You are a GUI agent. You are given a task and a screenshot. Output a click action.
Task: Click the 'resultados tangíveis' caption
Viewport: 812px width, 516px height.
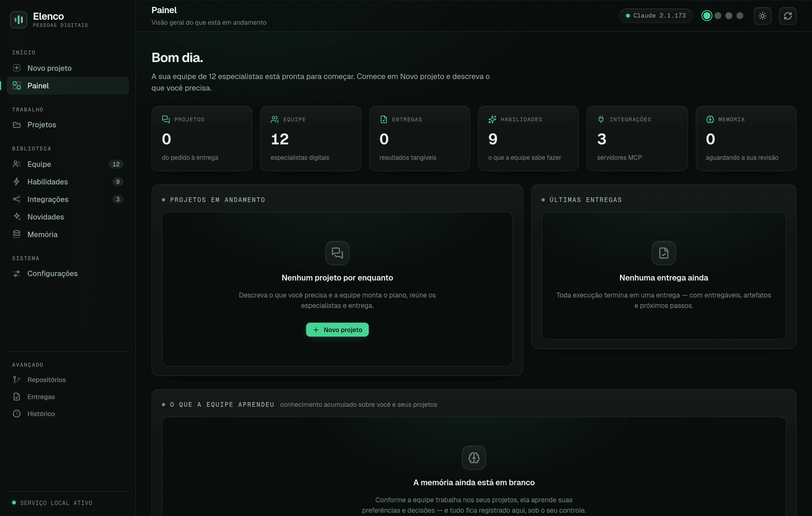pyautogui.click(x=408, y=158)
